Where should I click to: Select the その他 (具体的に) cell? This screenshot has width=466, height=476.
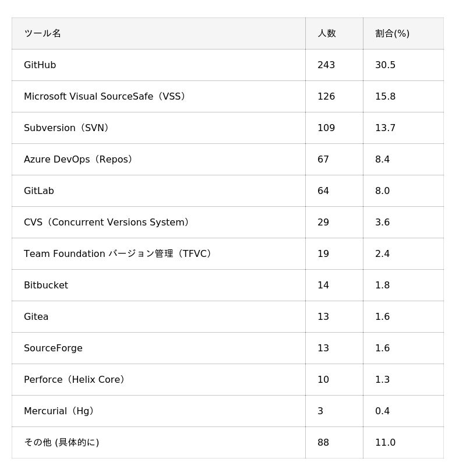(158, 443)
